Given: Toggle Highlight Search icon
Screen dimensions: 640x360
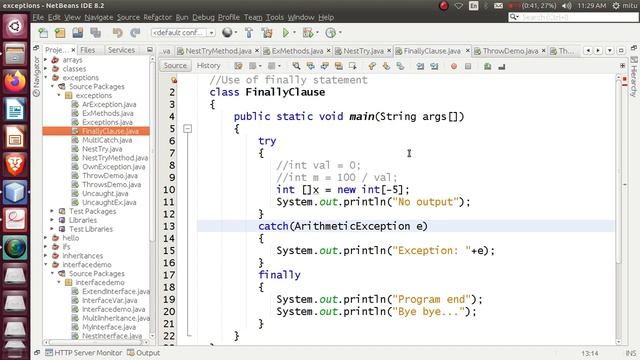Looking at the screenshot, I should (338, 66).
